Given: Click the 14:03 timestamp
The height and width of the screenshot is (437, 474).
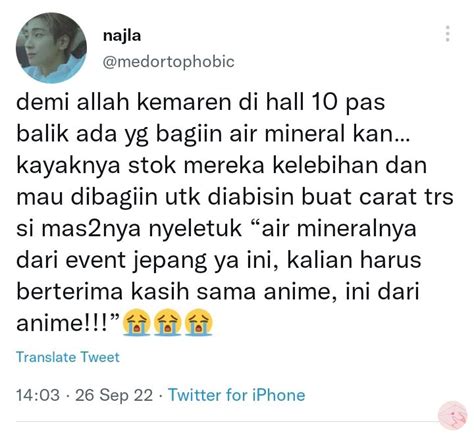Looking at the screenshot, I should point(38,395).
